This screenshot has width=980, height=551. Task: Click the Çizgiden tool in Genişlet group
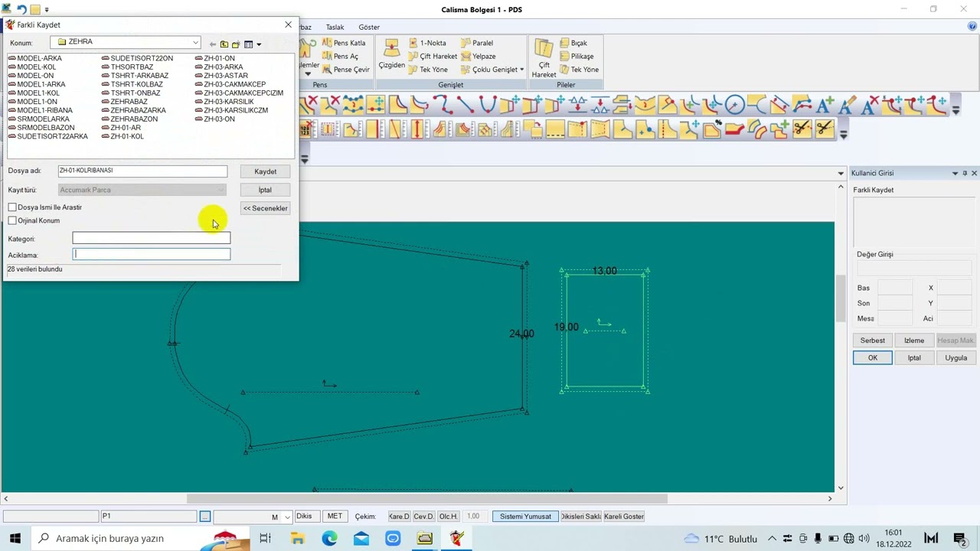coord(391,54)
